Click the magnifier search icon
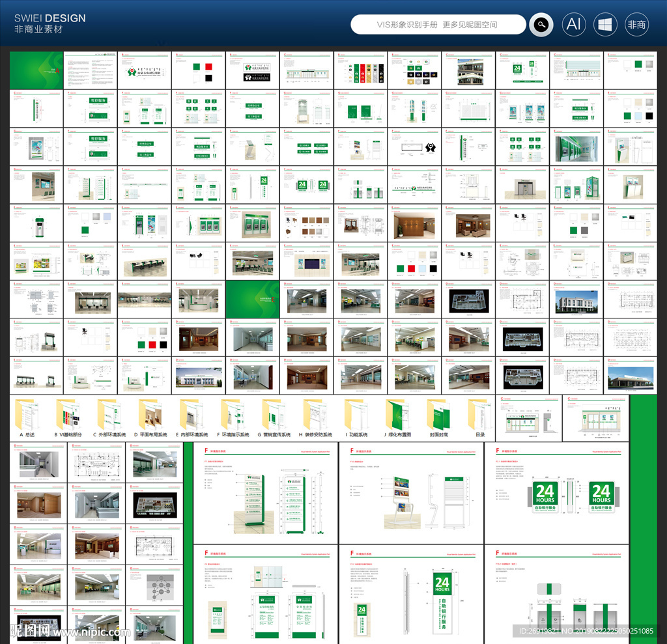 point(541,25)
